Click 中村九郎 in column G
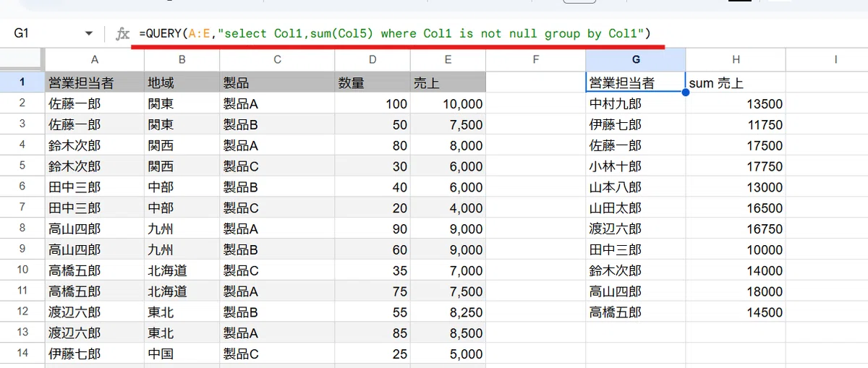The height and width of the screenshot is (368, 868). tap(635, 103)
